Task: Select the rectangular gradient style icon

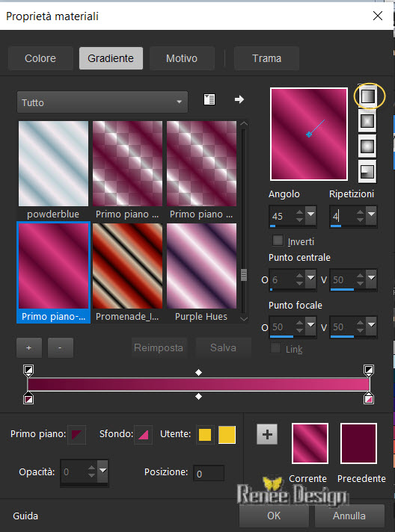Action: pyautogui.click(x=367, y=121)
